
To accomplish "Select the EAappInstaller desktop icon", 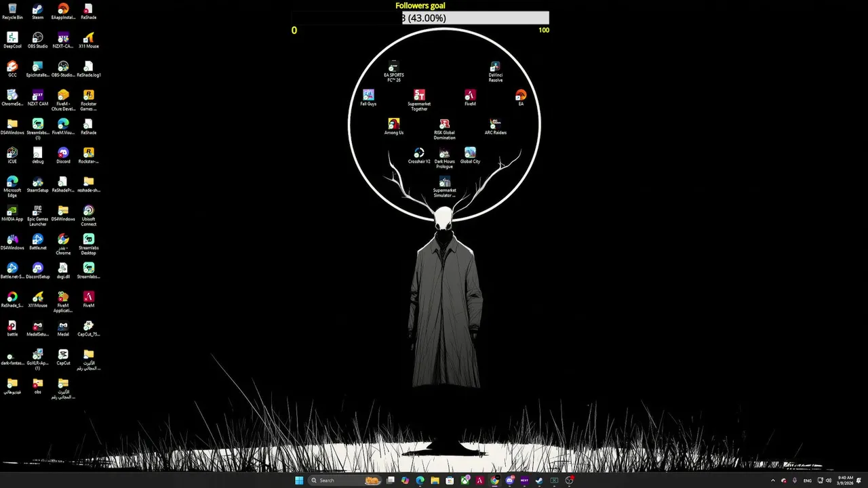I will coord(63,12).
